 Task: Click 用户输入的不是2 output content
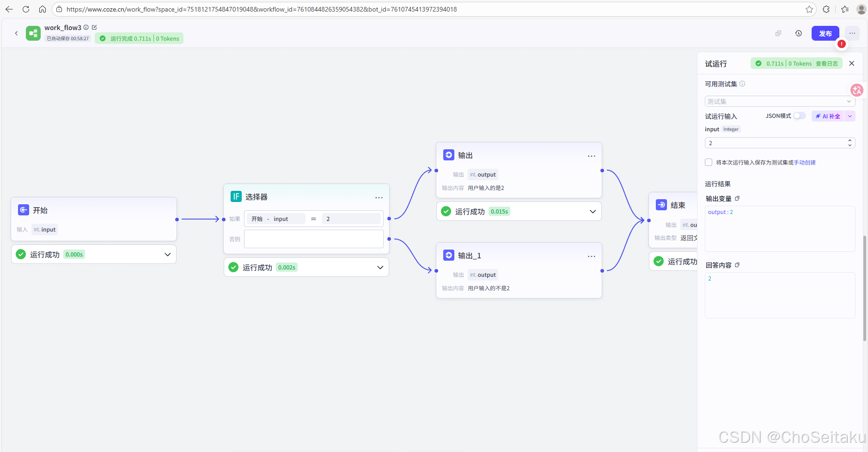tap(489, 288)
